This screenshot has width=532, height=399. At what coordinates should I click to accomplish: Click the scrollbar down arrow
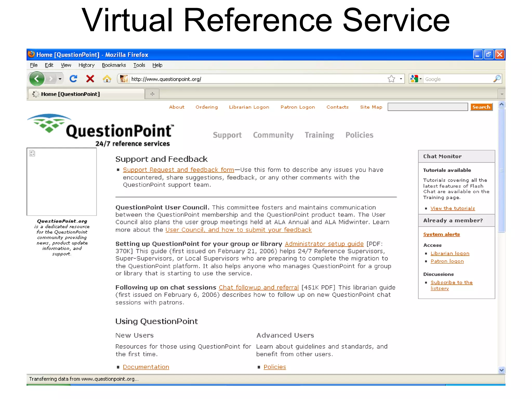(502, 370)
